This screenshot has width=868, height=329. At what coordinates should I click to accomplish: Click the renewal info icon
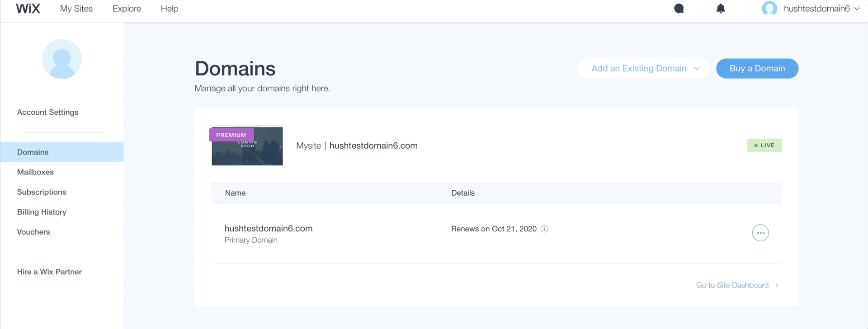[x=545, y=229]
